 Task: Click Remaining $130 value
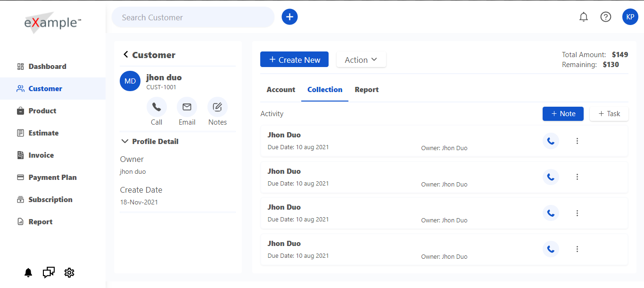click(611, 65)
